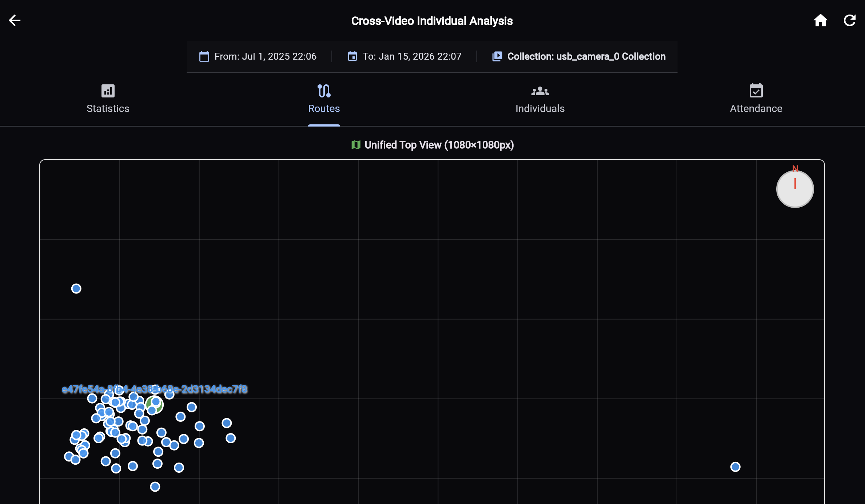Open the Attendance calendar-check icon

756,91
